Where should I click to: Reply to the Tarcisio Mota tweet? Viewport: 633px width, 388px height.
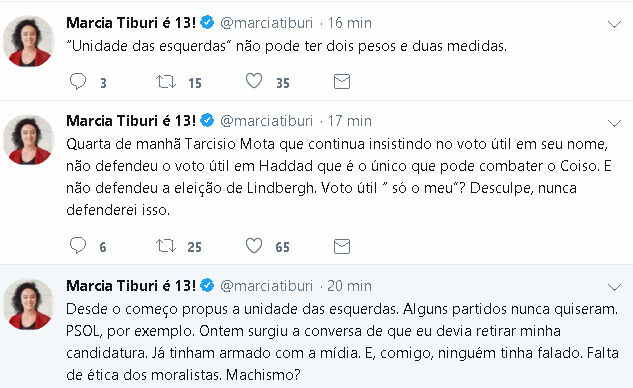pos(78,245)
